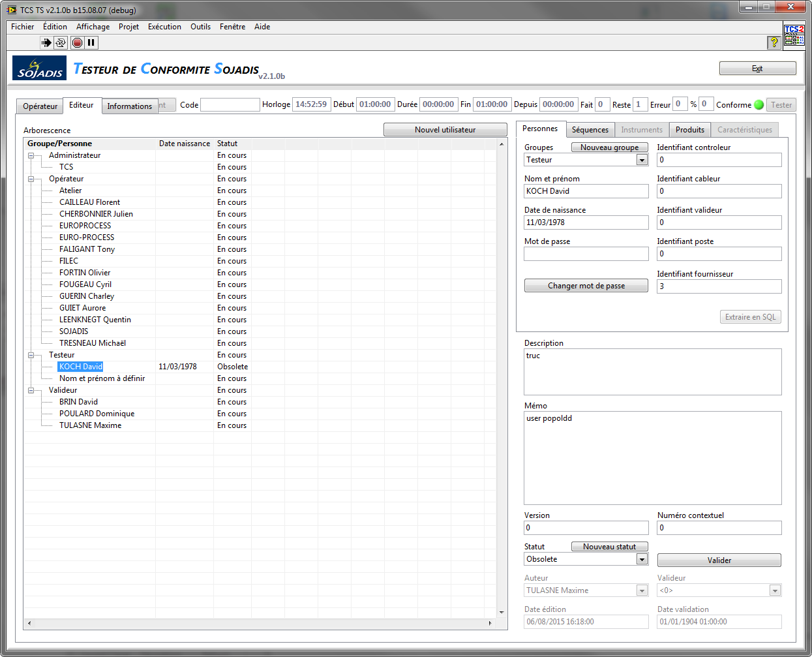Collapse the Administrateur tree node
The image size is (812, 657).
click(x=31, y=155)
